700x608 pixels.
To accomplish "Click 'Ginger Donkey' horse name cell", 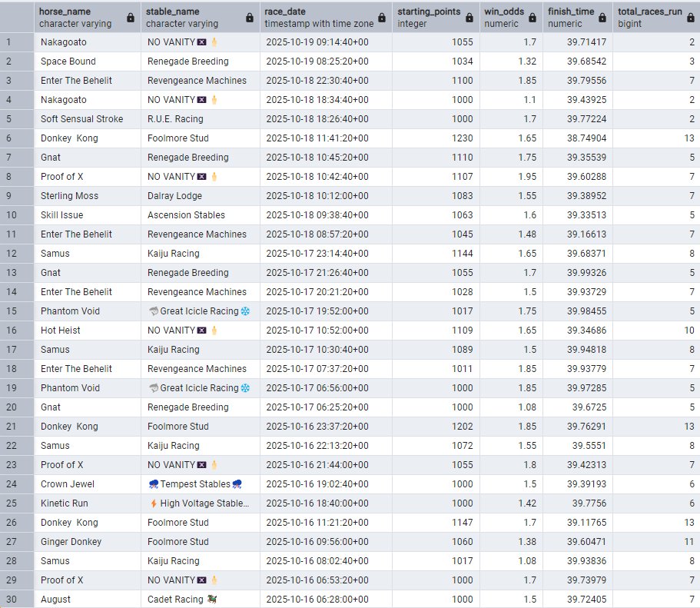I will 88,541.
